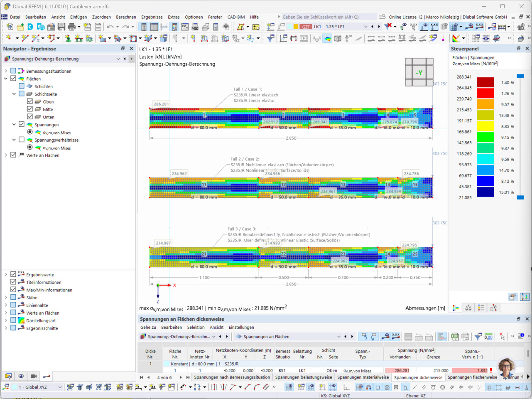
Task: Click the results filter with red X icon
Action: 388,27
